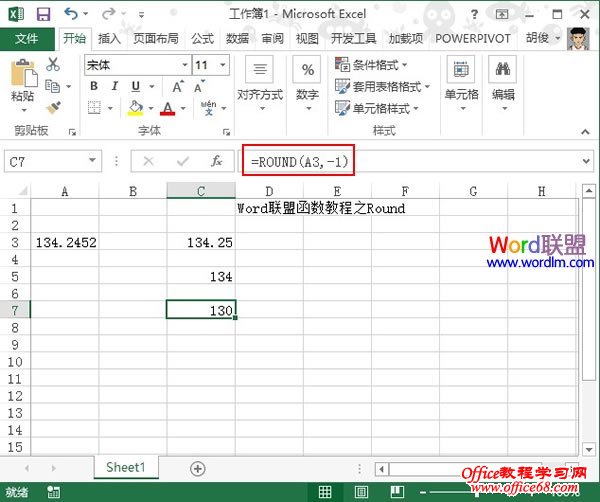600x502 pixels.
Task: Click the Insert Function fx icon
Action: pyautogui.click(x=217, y=161)
